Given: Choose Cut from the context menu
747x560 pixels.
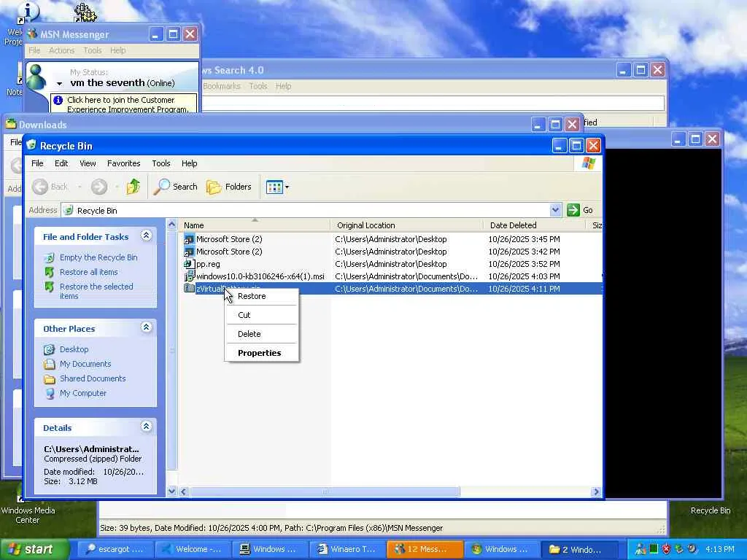Looking at the screenshot, I should pos(262,315).
